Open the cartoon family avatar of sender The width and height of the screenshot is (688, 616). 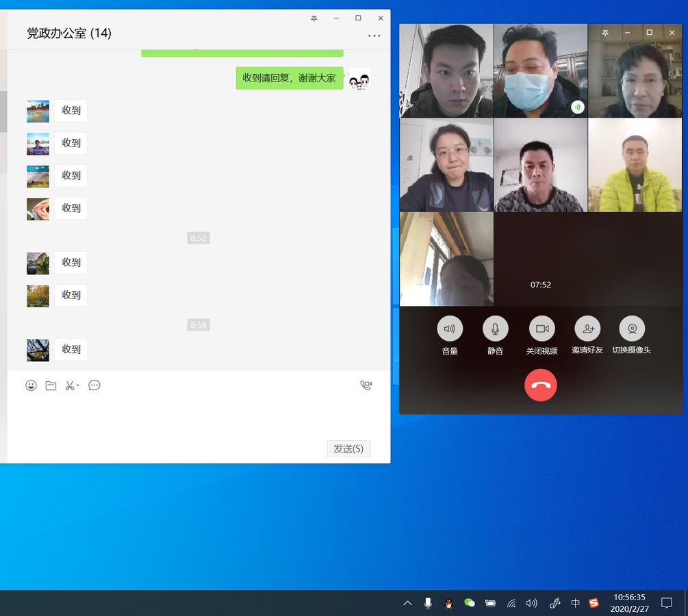tap(359, 79)
